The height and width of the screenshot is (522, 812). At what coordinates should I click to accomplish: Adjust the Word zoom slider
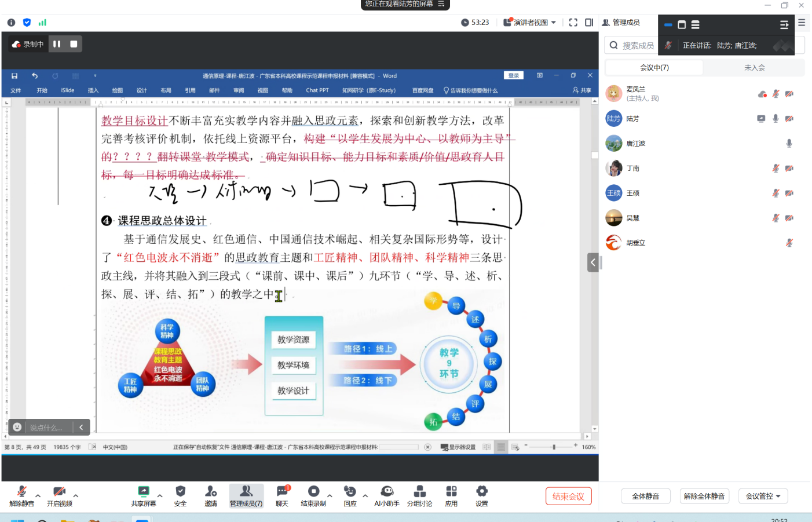554,447
